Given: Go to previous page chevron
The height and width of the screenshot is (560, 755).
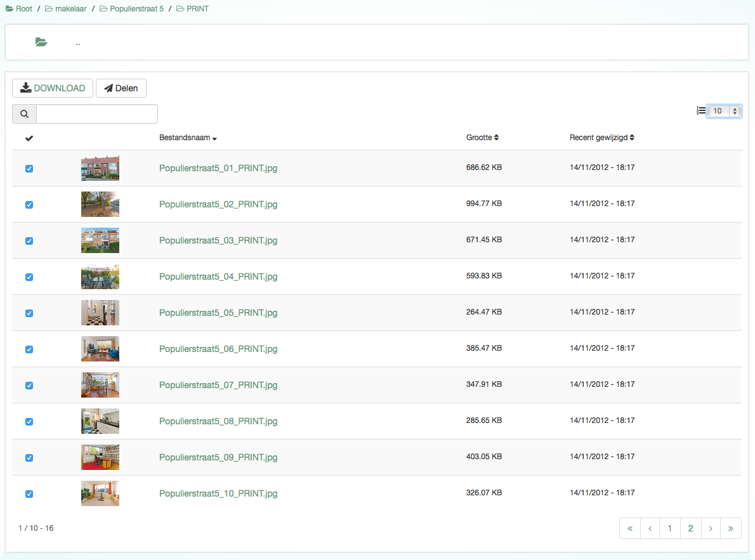Looking at the screenshot, I should [650, 528].
